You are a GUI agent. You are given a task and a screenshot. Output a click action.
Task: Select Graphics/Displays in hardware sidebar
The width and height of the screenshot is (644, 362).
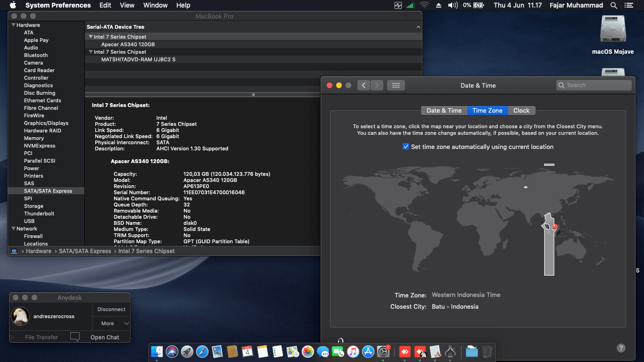click(46, 123)
